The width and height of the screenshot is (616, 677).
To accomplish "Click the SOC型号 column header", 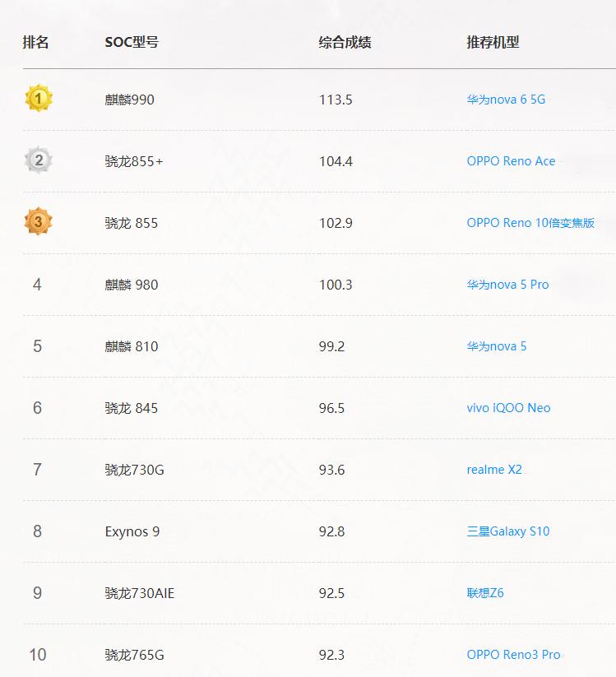I will [132, 42].
